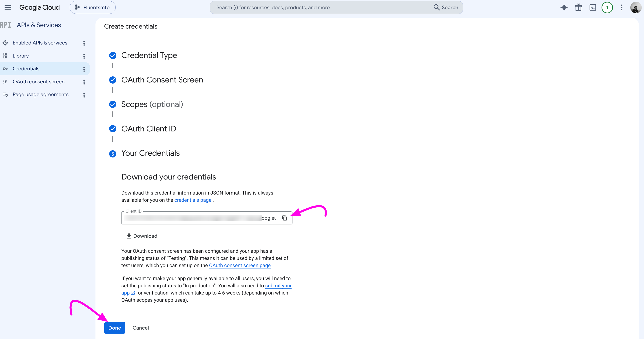Open the user account avatar
The width and height of the screenshot is (644, 339).
[635, 7]
